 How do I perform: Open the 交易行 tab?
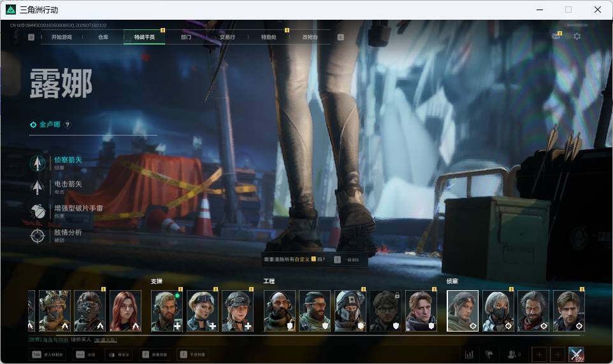click(x=227, y=37)
